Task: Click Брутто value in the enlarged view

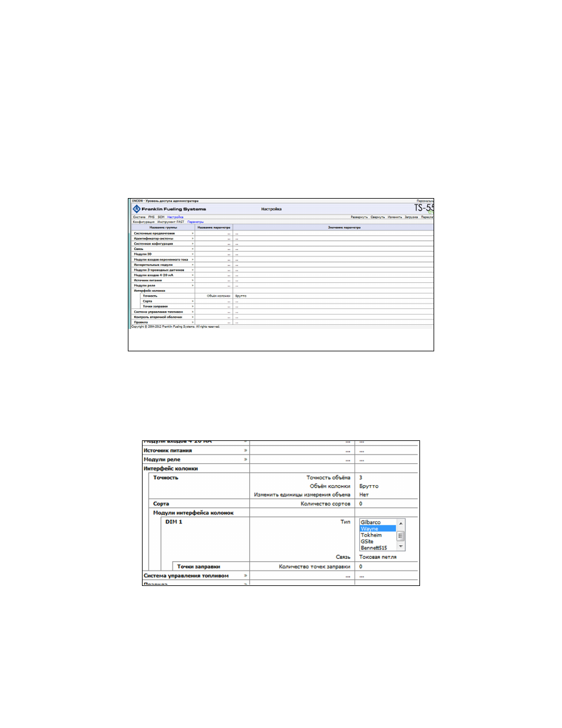Action: tap(369, 486)
